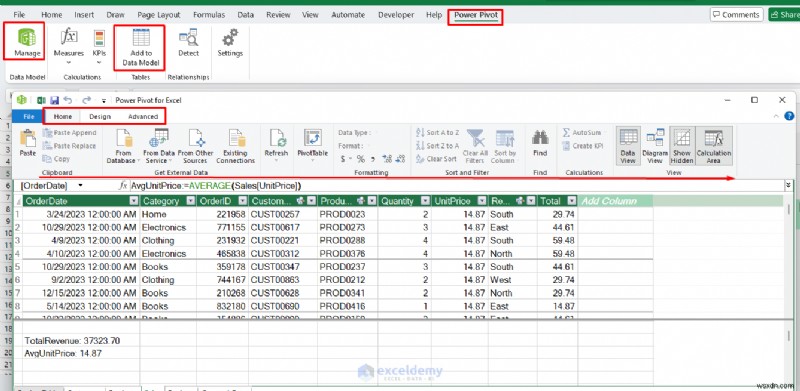Image resolution: width=800 pixels, height=391 pixels.
Task: Open the UnitPrice column filter dropdown
Action: coord(482,201)
